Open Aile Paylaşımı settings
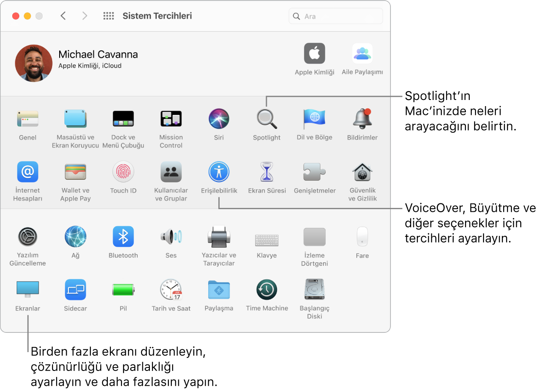The height and width of the screenshot is (392, 540). pos(362,53)
